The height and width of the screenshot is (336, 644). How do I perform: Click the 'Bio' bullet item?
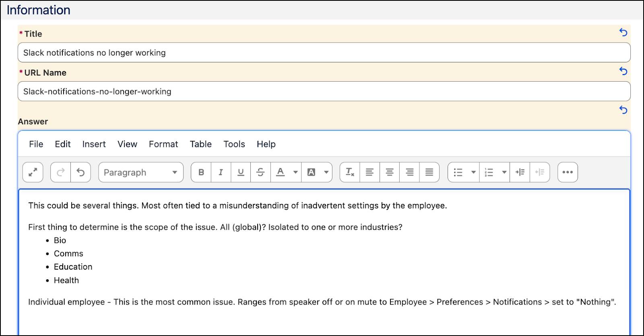click(x=60, y=240)
